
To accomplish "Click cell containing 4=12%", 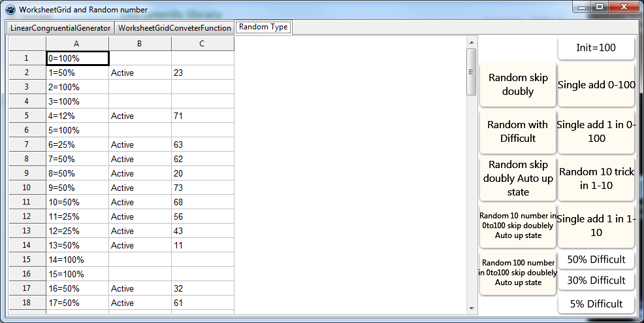I will click(x=78, y=116).
